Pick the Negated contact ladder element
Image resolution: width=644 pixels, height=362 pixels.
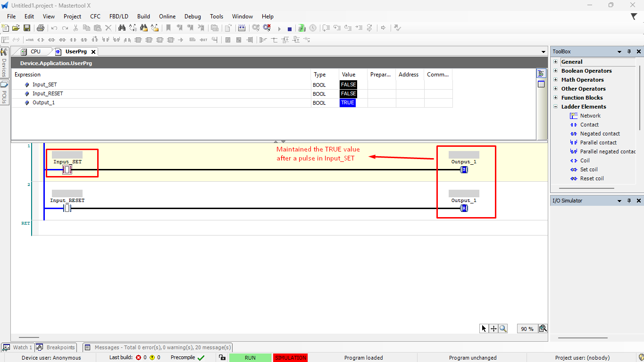click(x=600, y=134)
